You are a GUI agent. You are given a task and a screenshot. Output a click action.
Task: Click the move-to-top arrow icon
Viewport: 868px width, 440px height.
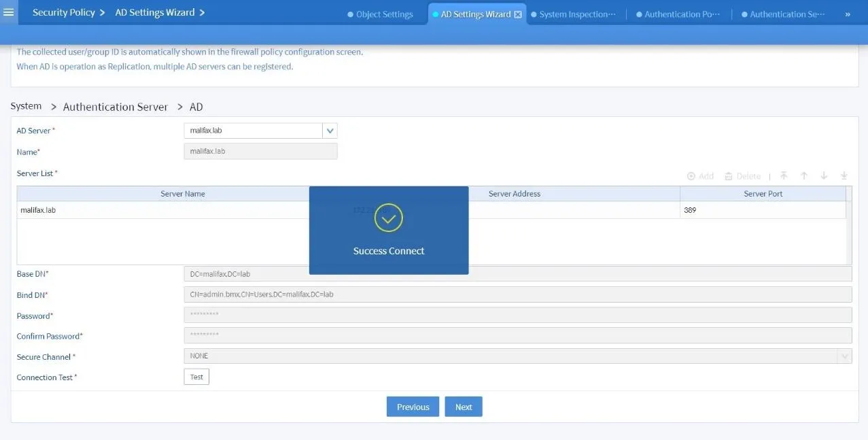click(784, 175)
